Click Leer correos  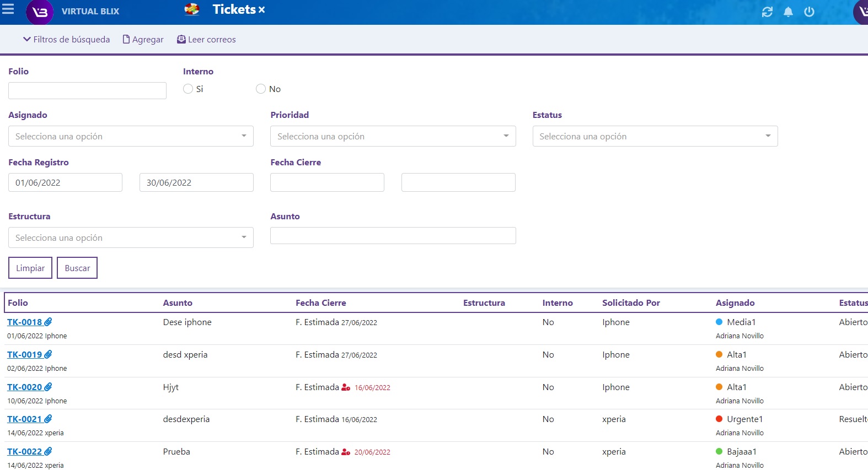click(206, 40)
